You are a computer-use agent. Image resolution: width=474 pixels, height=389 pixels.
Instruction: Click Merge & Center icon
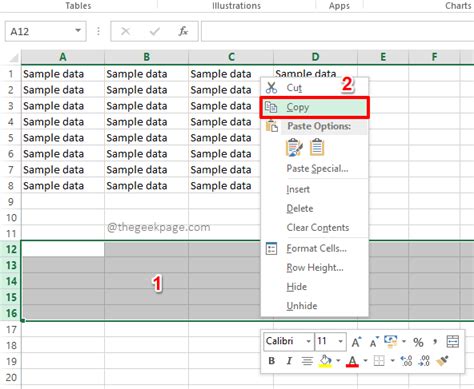(x=452, y=342)
